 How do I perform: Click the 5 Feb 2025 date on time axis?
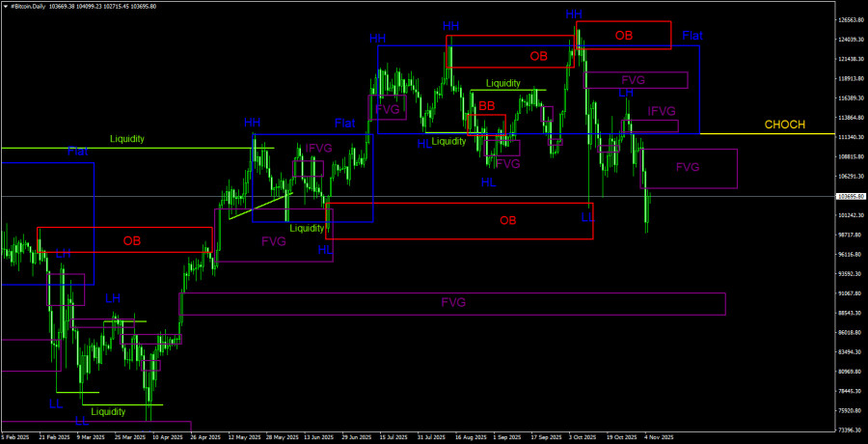coord(17,436)
